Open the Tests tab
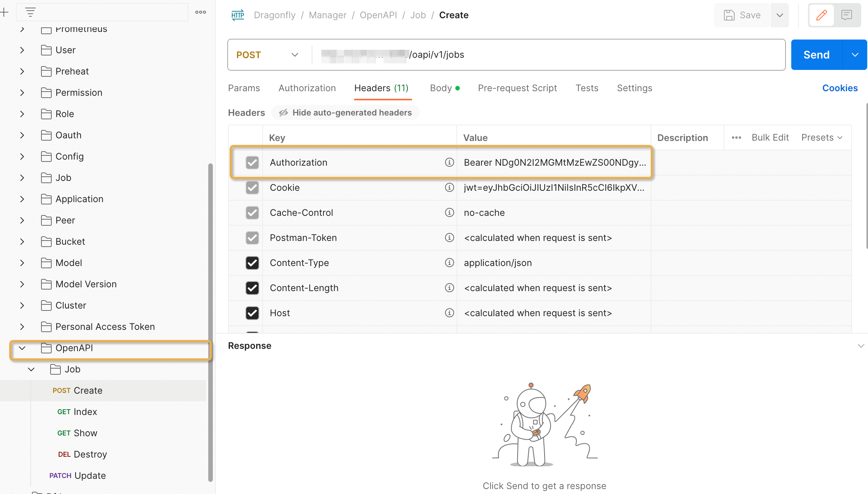Viewport: 868px width, 494px height. pos(587,88)
